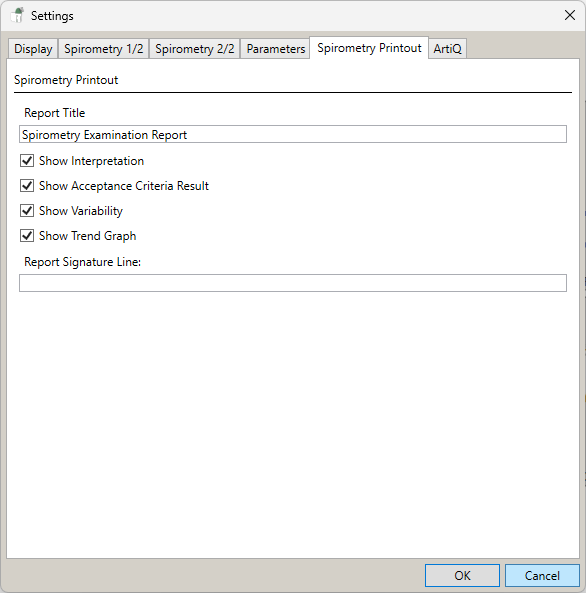Click the Report Title label

coord(54,113)
